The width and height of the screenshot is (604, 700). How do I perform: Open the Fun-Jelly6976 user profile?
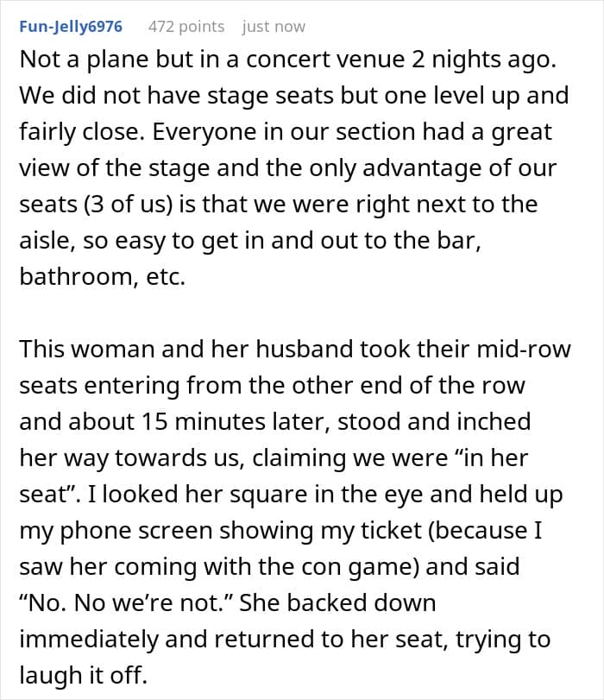70,27
